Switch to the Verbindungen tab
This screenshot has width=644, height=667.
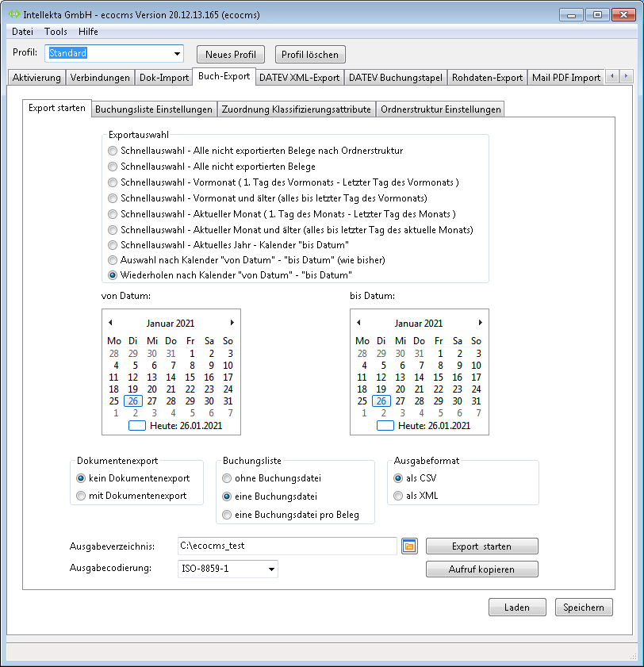click(100, 78)
